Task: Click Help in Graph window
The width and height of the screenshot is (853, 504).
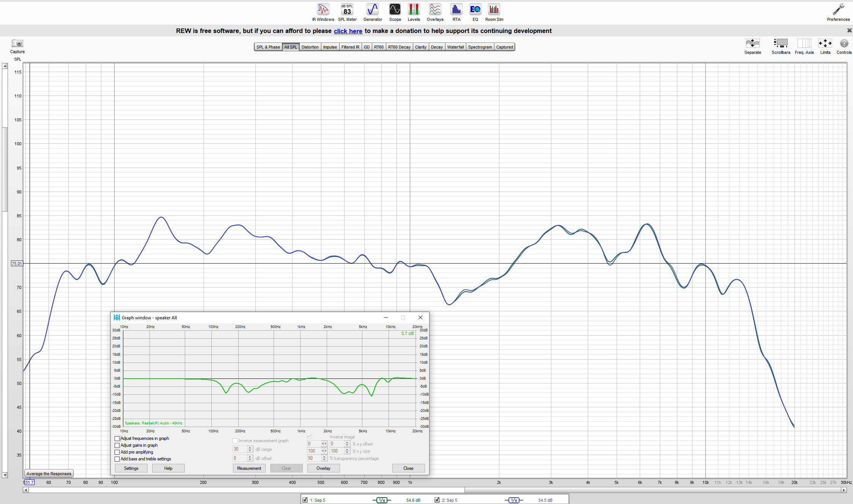Action: (168, 468)
